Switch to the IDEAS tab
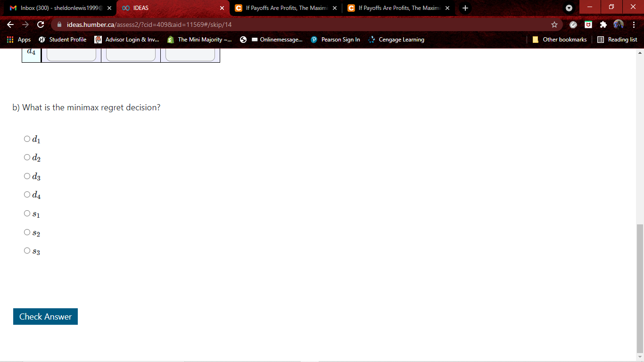Screen dimensions: 644x362 click(x=173, y=8)
